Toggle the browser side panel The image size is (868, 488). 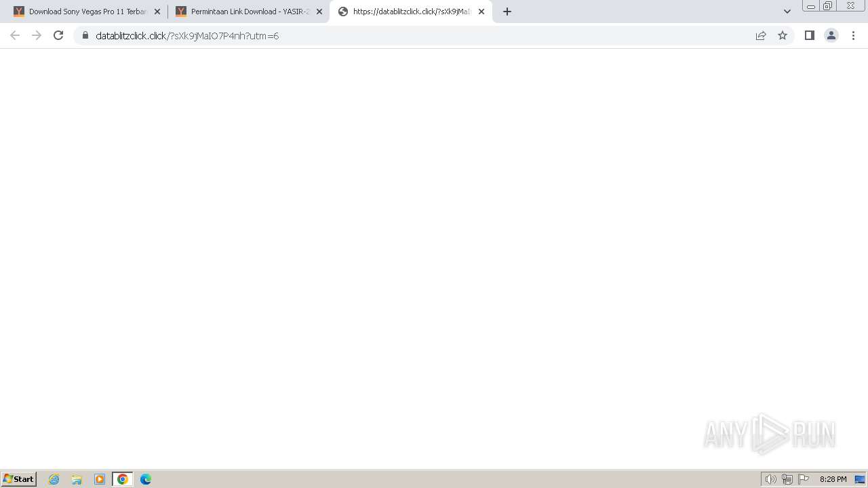(x=810, y=35)
